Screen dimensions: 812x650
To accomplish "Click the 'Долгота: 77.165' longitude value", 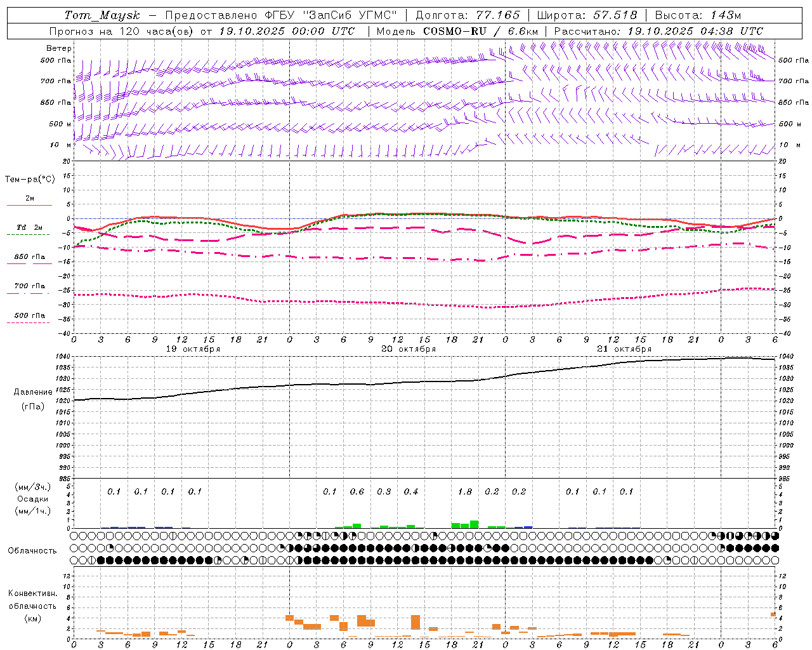I will [468, 15].
